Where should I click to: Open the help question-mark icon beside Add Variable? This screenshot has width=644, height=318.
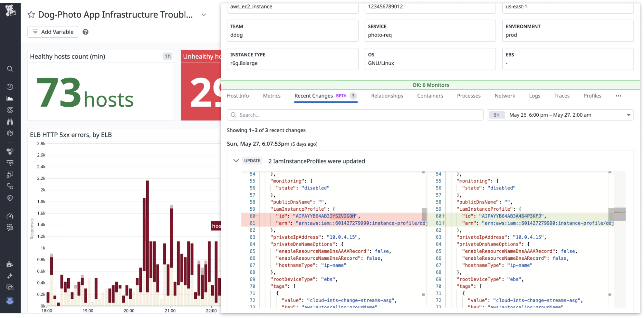click(85, 32)
